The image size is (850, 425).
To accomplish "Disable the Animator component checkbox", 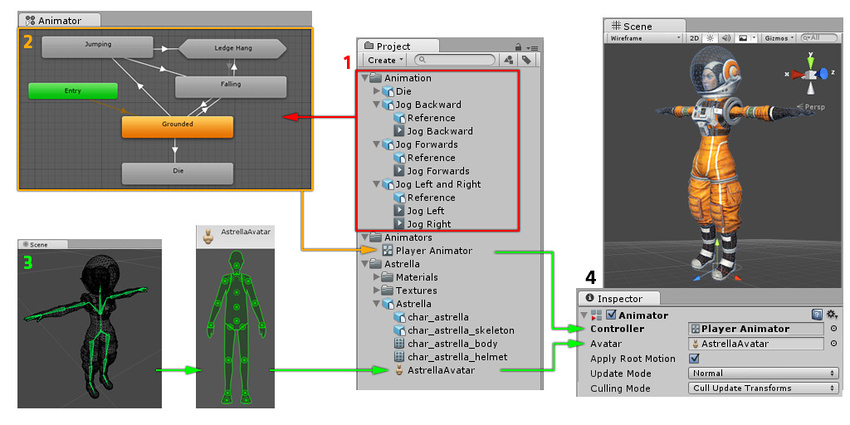I will tap(610, 315).
